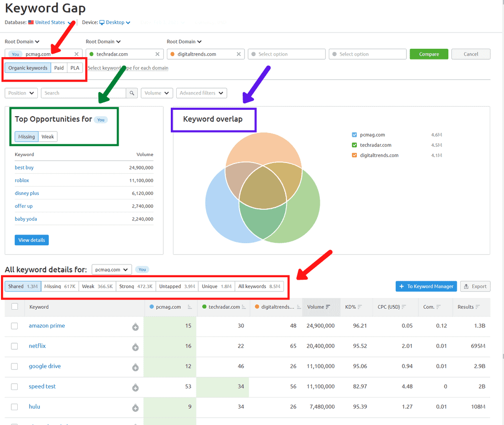Select all keywords header checkbox
The width and height of the screenshot is (504, 425).
click(x=14, y=307)
